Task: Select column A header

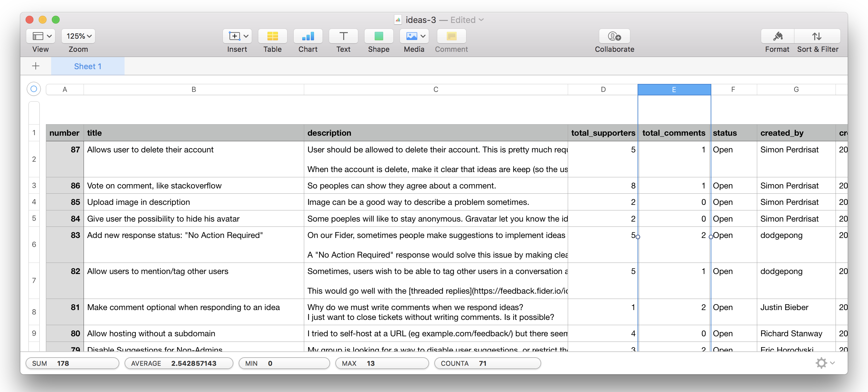Action: [65, 89]
